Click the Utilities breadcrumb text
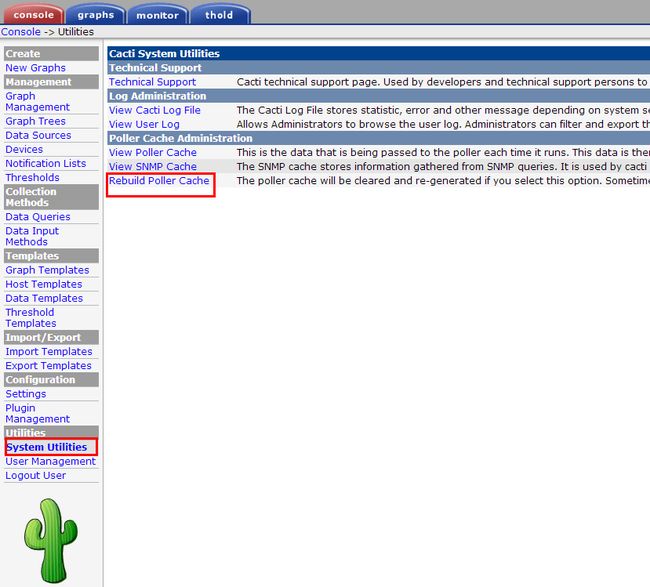The image size is (650, 587). pyautogui.click(x=76, y=32)
